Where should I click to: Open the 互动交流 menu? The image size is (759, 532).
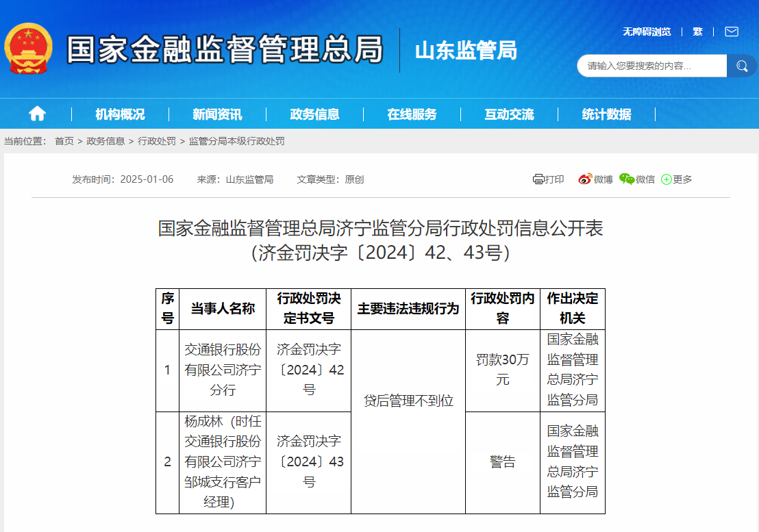click(x=509, y=114)
